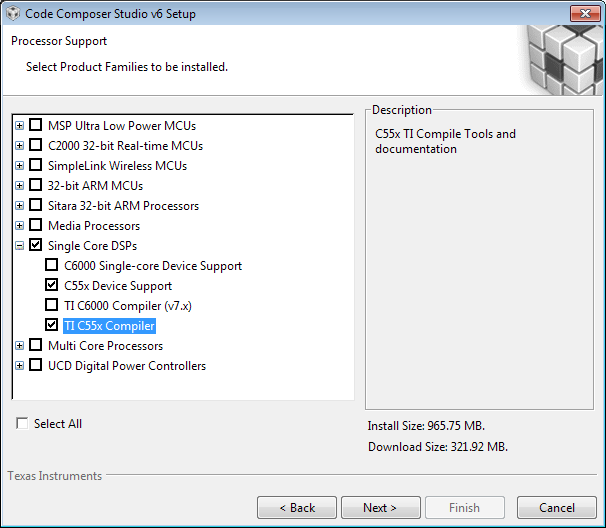Expand the MSP Ultra Low Power MCUs node
This screenshot has height=528, width=606.
[x=19, y=126]
